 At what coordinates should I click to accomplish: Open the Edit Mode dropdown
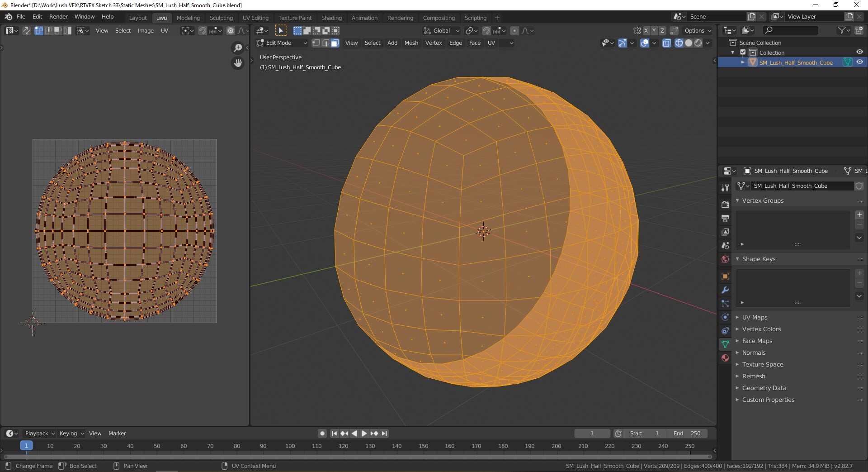[281, 43]
